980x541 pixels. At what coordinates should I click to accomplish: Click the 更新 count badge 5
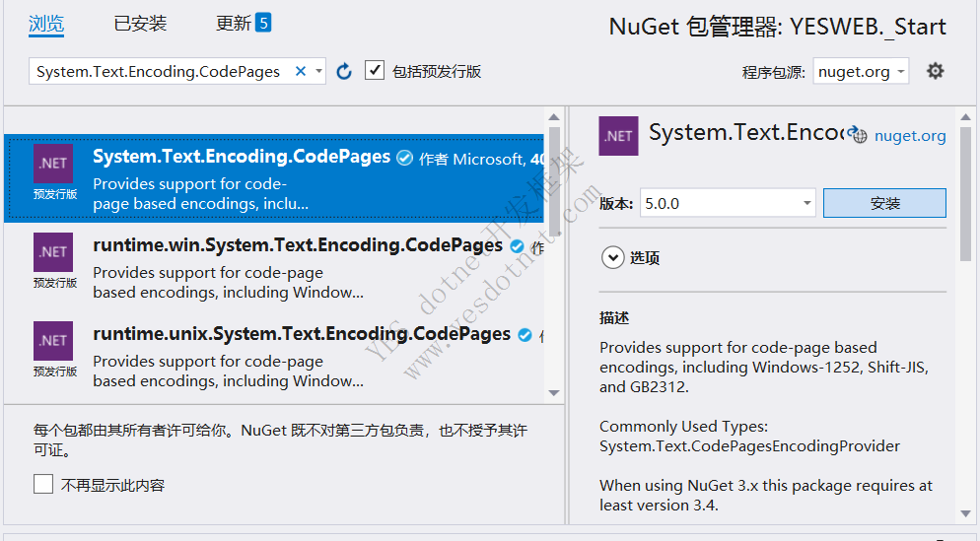click(x=263, y=23)
